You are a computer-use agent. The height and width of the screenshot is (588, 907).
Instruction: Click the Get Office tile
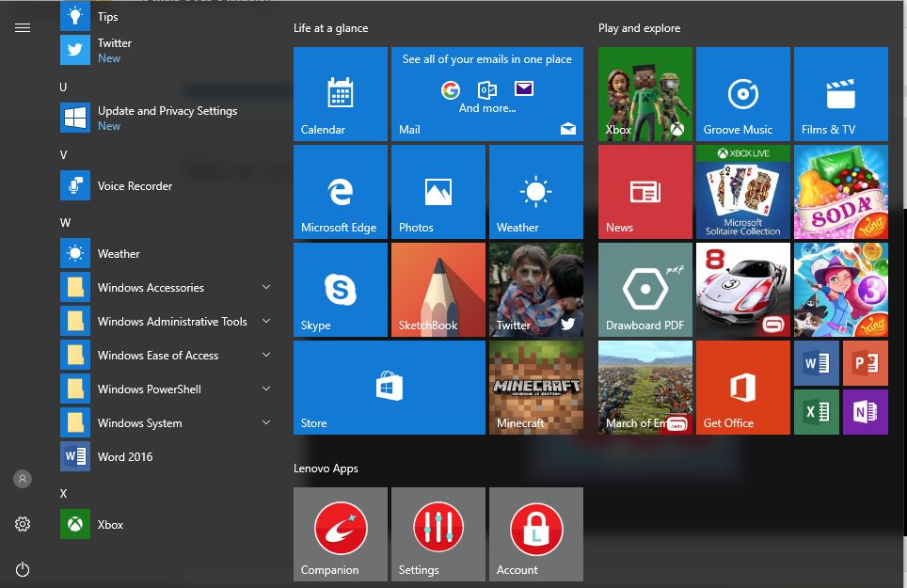click(x=742, y=388)
